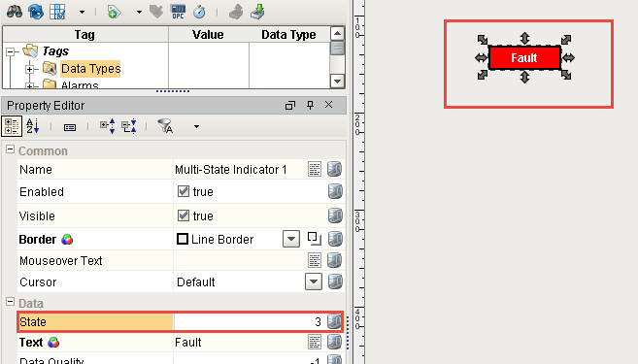Select the red Fault indicator component
Viewport: 638px width, 364px height.
[524, 57]
